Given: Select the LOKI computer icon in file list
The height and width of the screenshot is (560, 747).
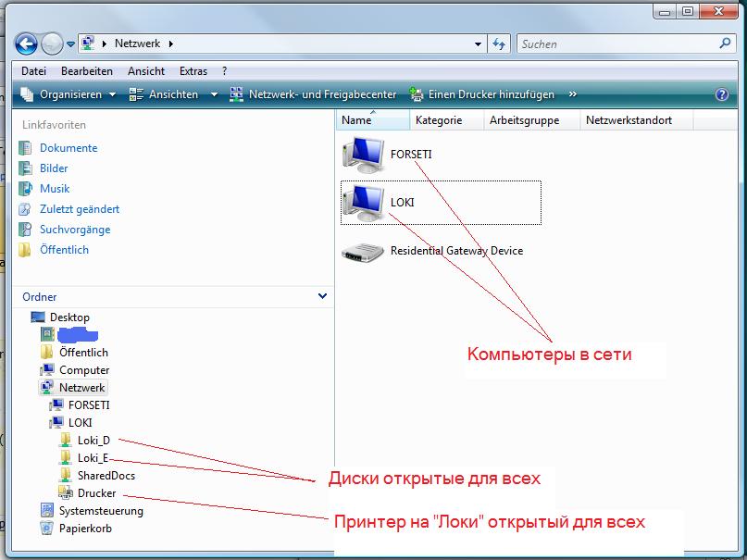Looking at the screenshot, I should click(x=364, y=203).
